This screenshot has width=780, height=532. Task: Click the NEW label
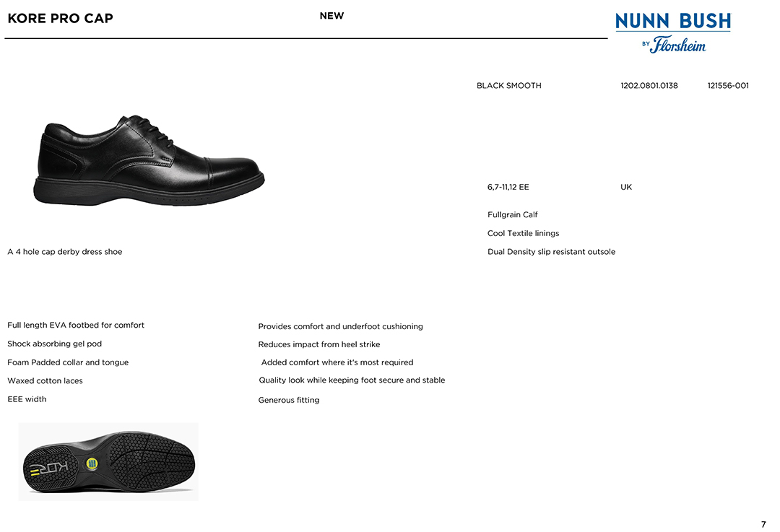[x=331, y=16]
